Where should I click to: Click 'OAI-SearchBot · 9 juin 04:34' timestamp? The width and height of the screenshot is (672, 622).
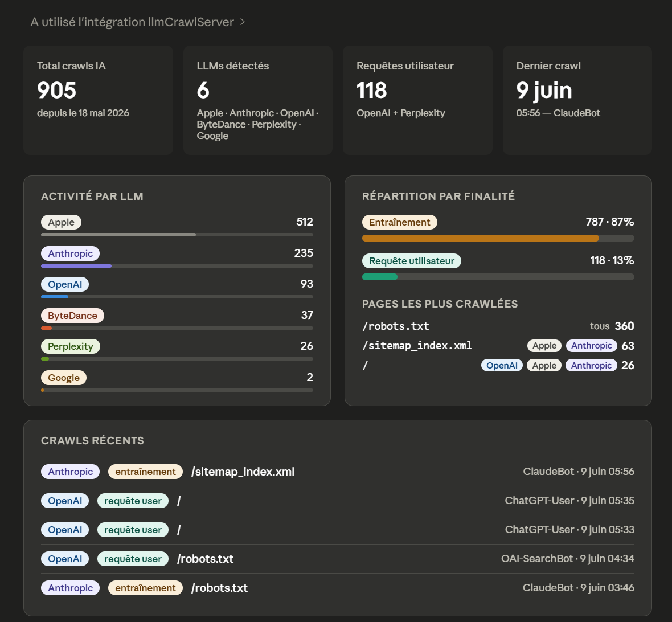pos(568,559)
